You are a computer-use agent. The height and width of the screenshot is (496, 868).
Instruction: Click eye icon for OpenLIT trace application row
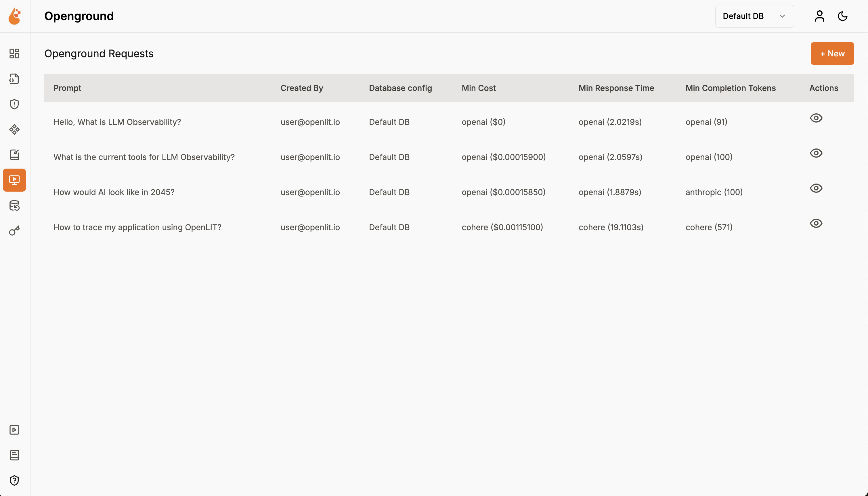pos(816,223)
